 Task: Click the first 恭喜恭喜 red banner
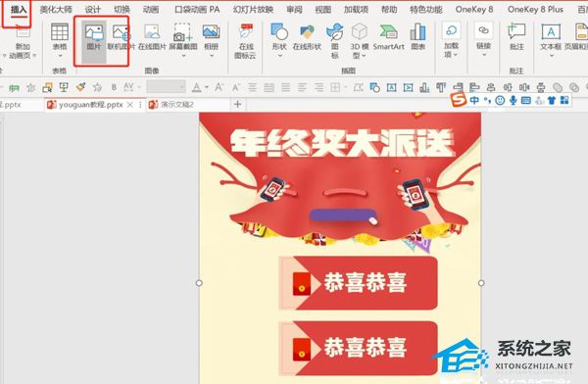tap(358, 283)
